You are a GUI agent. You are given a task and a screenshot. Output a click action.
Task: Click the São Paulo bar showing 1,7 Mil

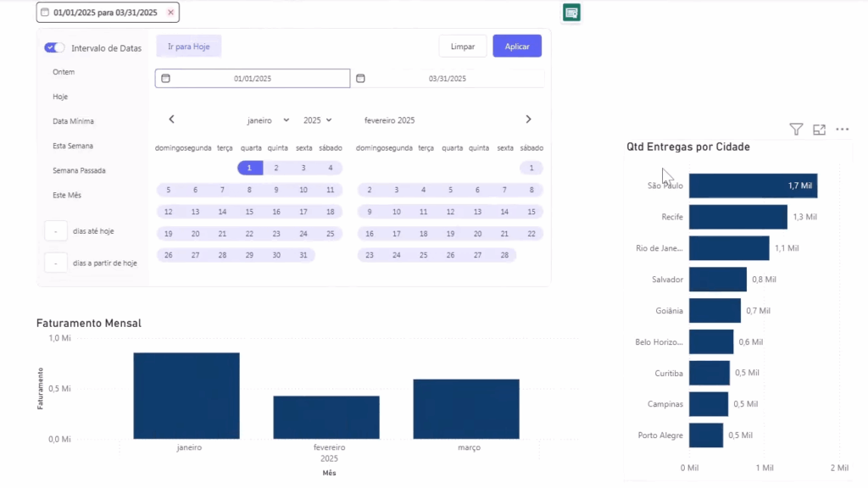pos(753,186)
